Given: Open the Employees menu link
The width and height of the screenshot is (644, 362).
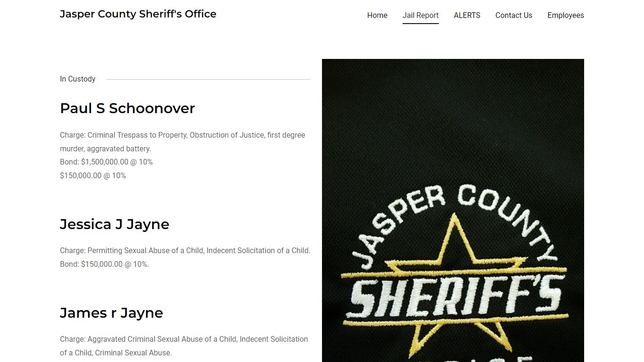Looking at the screenshot, I should point(566,15).
